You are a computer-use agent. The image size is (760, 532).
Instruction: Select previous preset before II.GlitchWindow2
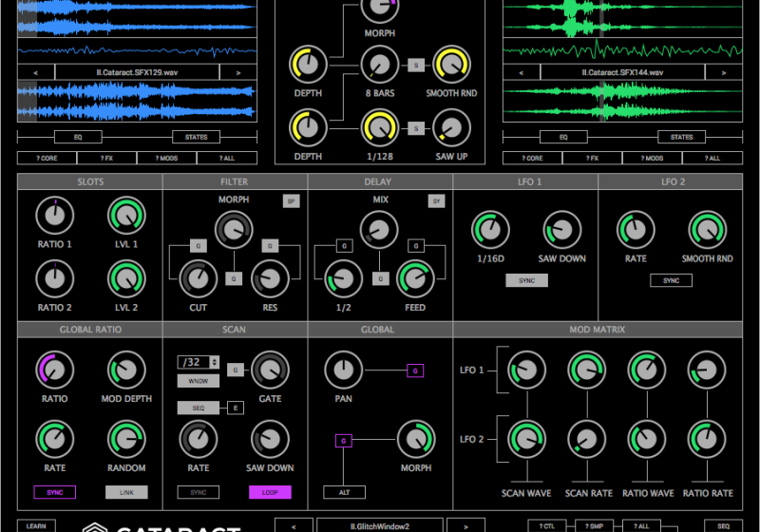click(294, 524)
